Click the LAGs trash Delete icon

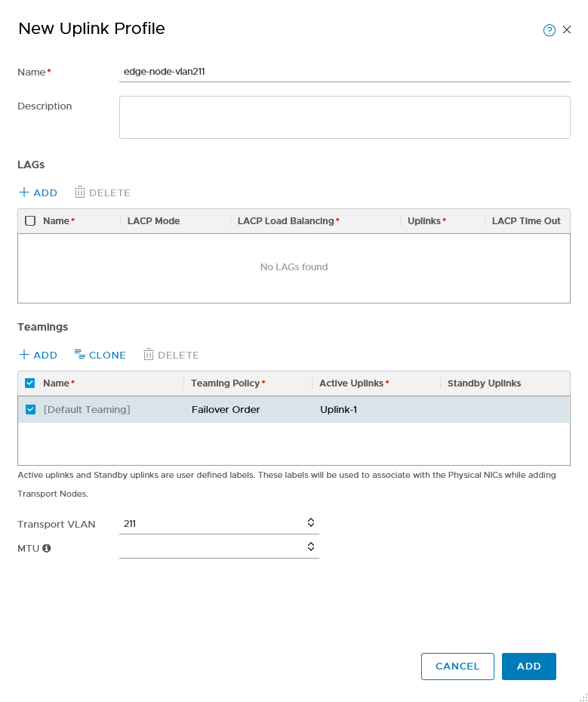point(80,192)
